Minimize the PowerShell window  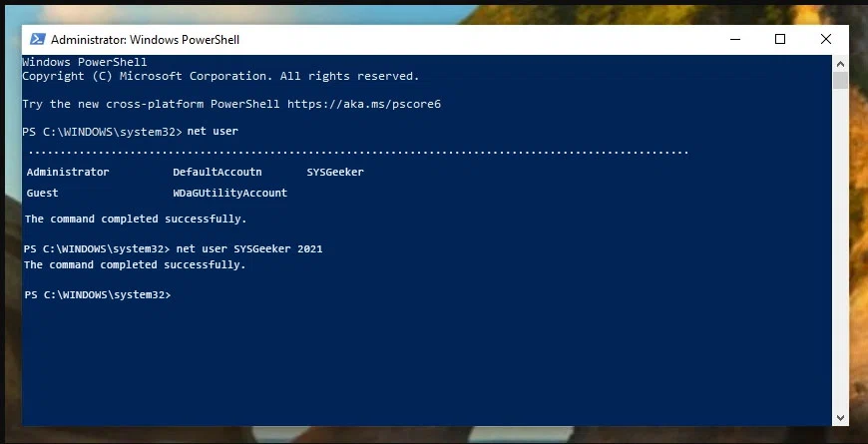[x=735, y=39]
